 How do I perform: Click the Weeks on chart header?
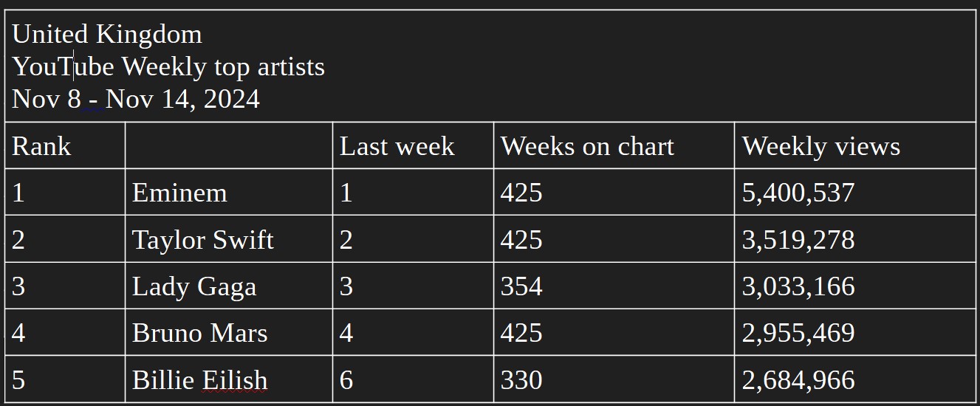[x=614, y=145]
